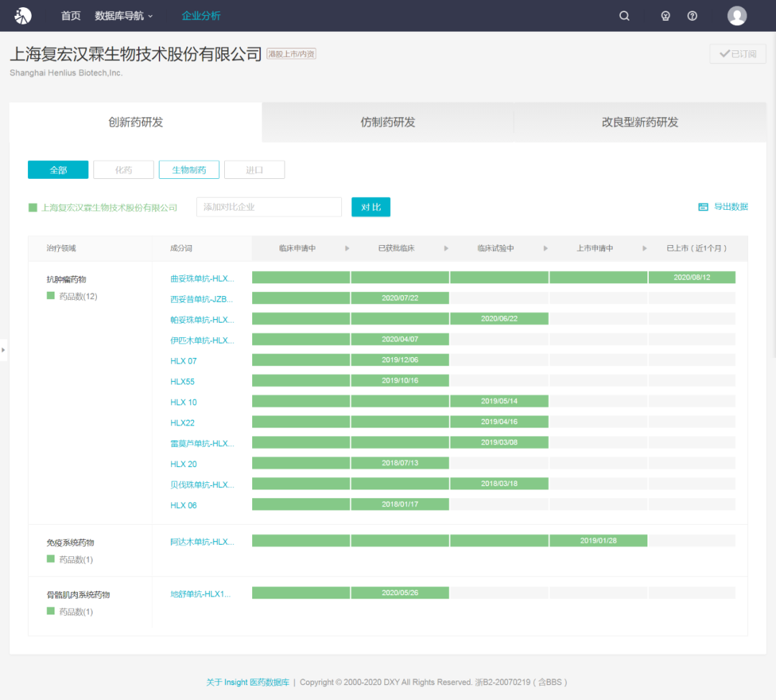The height and width of the screenshot is (700, 776).
Task: Toggle the green company legend square
Action: click(32, 208)
